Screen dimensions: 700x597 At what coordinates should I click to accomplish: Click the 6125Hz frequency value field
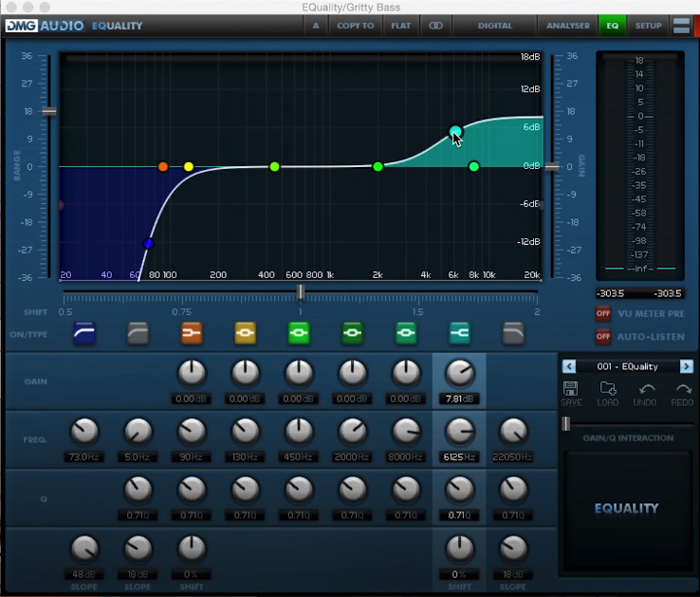click(x=459, y=457)
